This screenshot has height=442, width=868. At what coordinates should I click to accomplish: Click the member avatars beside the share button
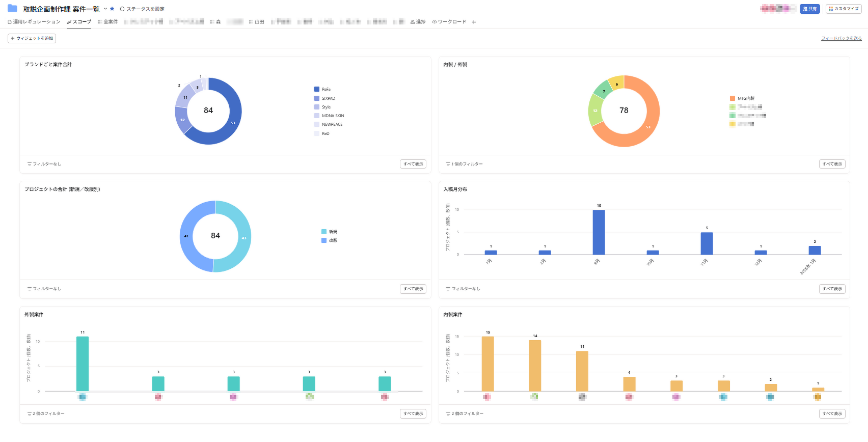(x=777, y=9)
